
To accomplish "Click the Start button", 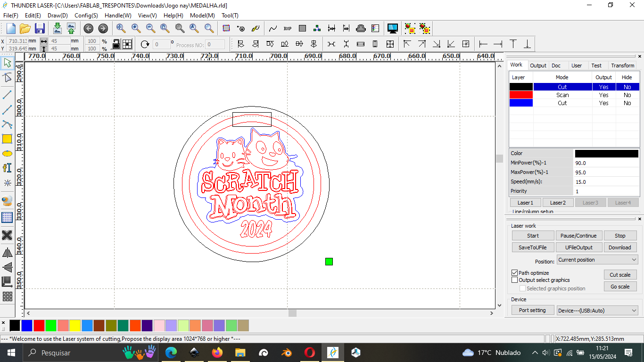I will tap(533, 236).
